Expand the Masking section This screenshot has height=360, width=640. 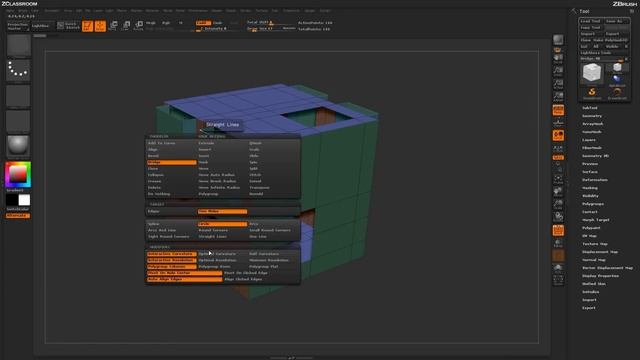coord(590,188)
